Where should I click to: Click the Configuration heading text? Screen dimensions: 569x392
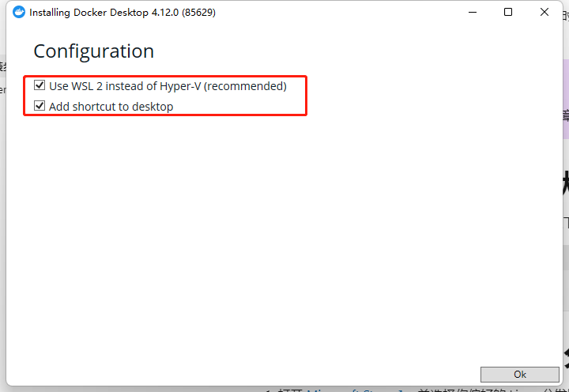tap(94, 51)
